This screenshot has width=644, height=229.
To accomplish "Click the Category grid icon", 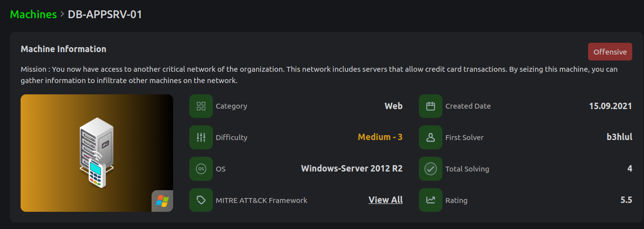I will tap(201, 106).
